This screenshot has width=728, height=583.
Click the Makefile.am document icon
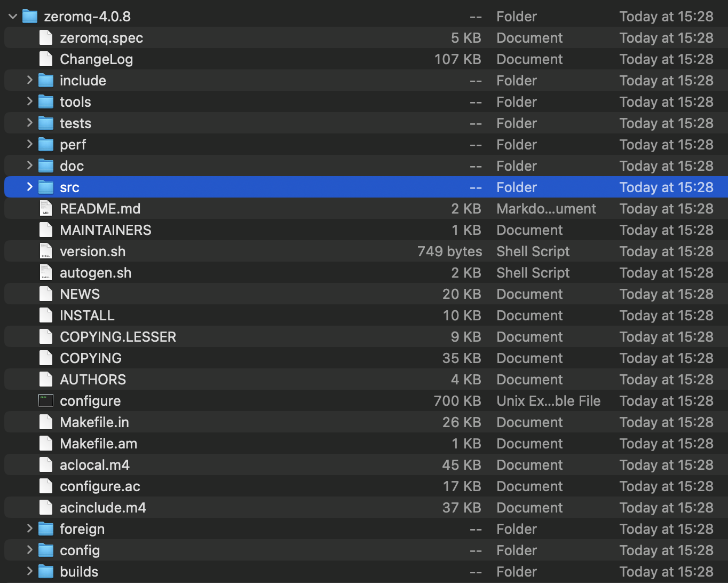pyautogui.click(x=46, y=444)
